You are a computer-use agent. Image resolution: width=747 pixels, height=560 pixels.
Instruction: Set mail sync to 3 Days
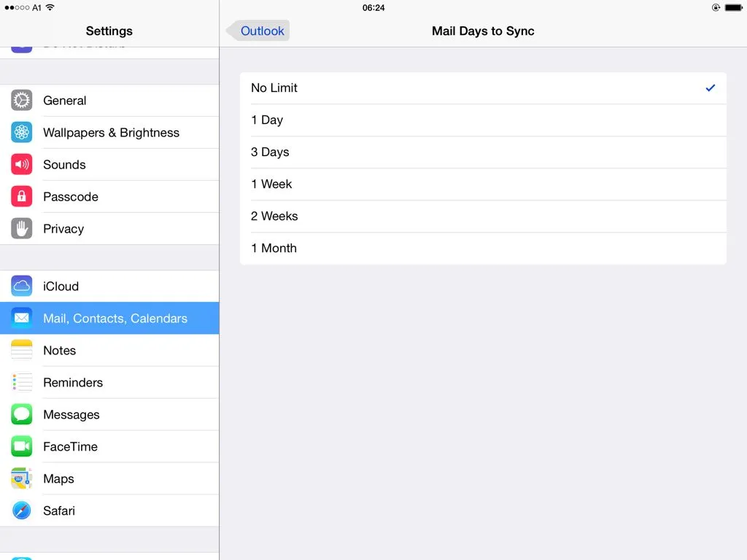pyautogui.click(x=483, y=152)
